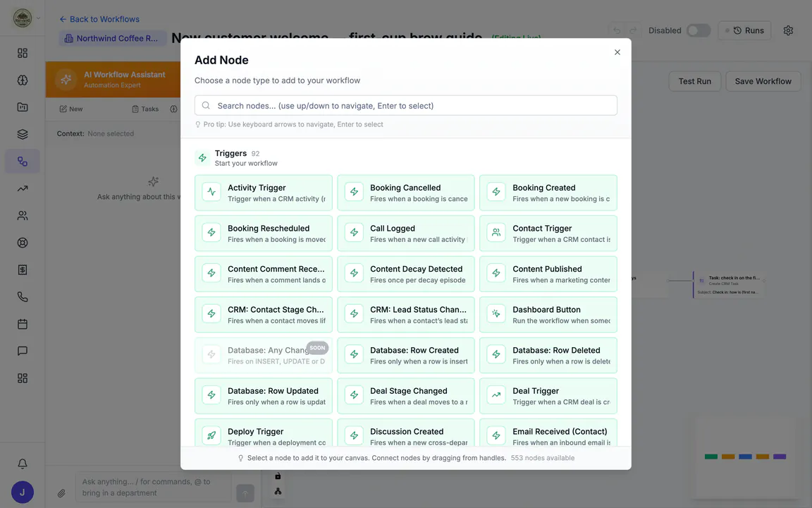Choose the Email Received (Contact) trigger
Screen dimensions: 812x508
548,433
